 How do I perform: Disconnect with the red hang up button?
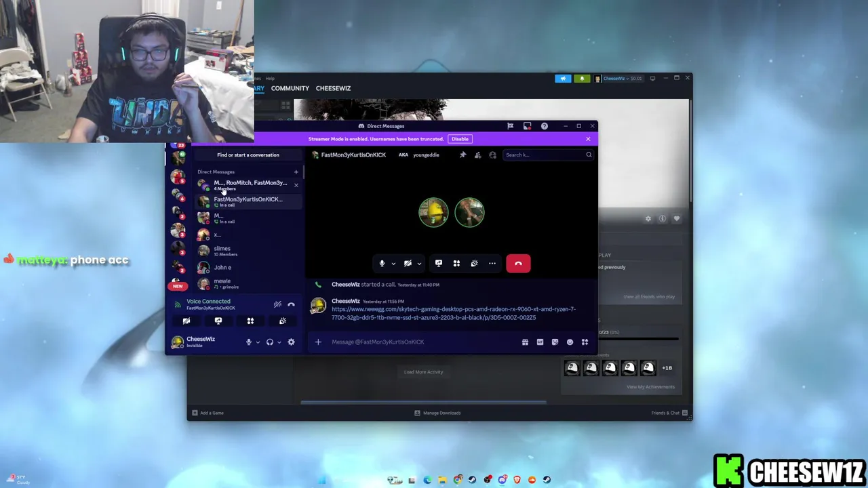tap(518, 264)
